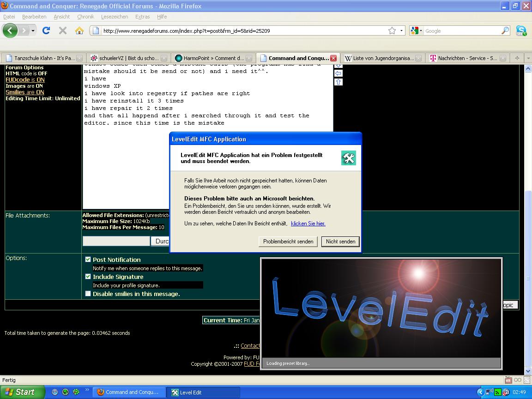The width and height of the screenshot is (532, 399).
Task: Toggle the Include Signature checkbox
Action: tap(88, 277)
